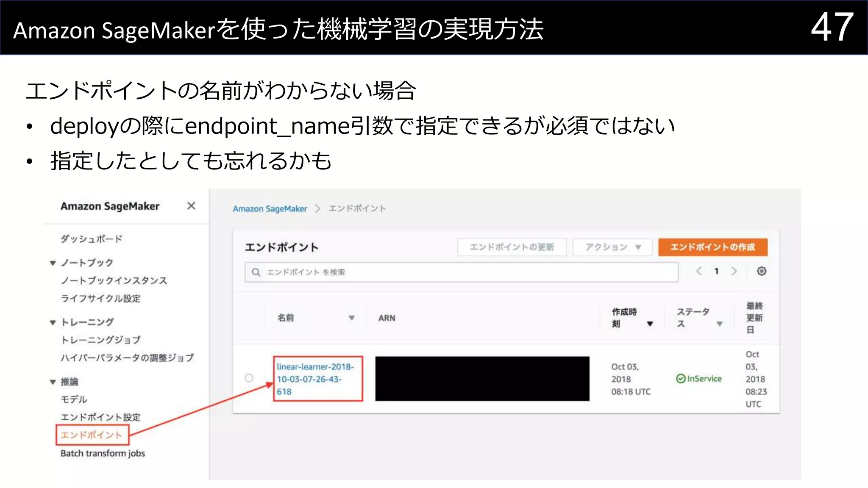Sort by 名前 column arrow
Image resolution: width=868 pixels, height=488 pixels.
351,318
